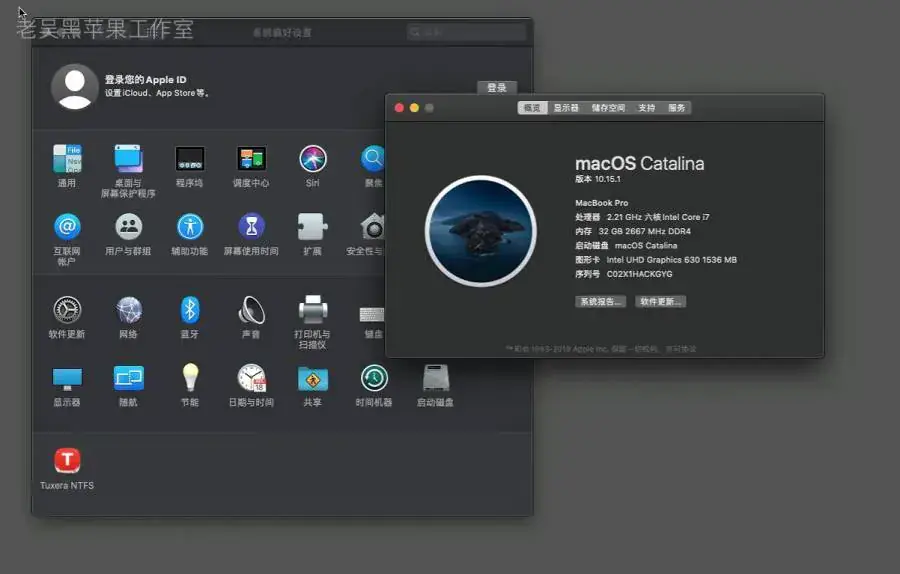Open the 网络 (Network) preference pane
900x574 pixels.
point(129,310)
